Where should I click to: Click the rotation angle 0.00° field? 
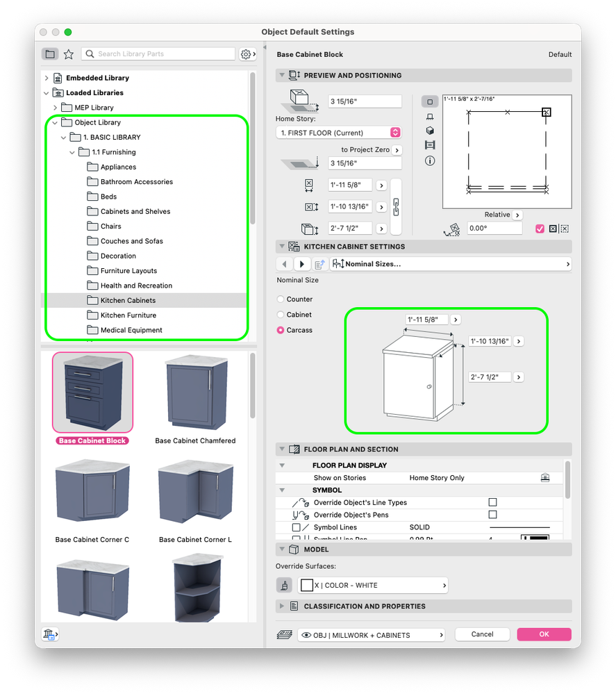coord(494,229)
